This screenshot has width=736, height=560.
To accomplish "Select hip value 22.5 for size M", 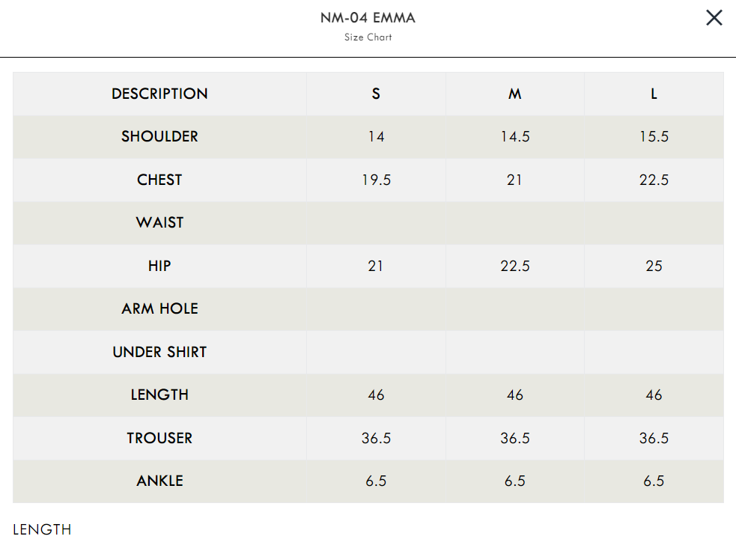I will point(514,266).
